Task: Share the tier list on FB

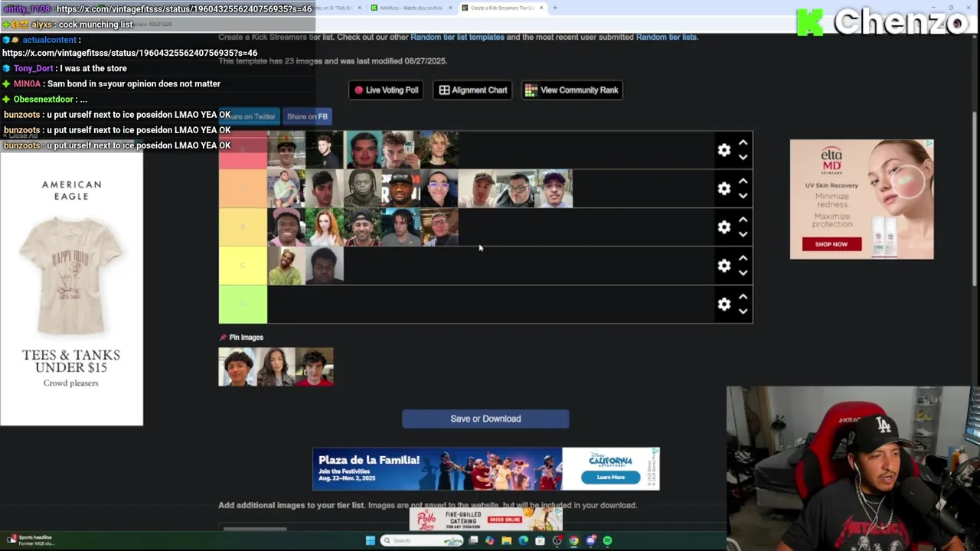Action: [307, 116]
